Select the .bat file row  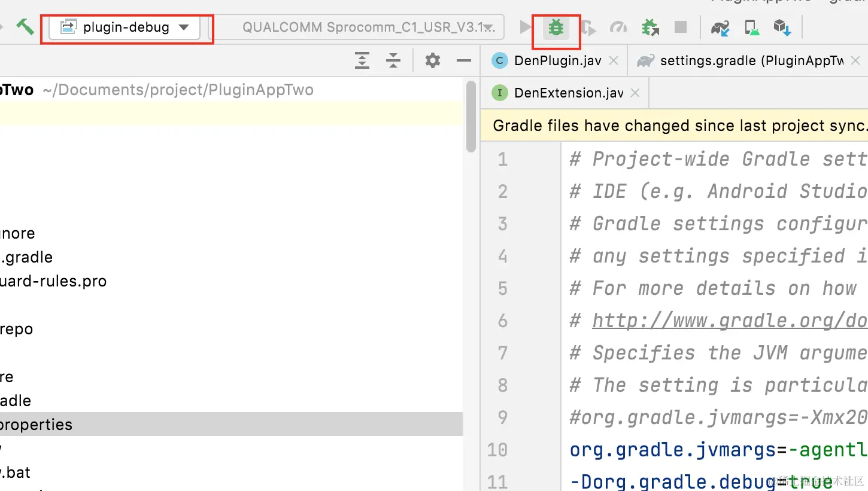[x=232, y=472]
